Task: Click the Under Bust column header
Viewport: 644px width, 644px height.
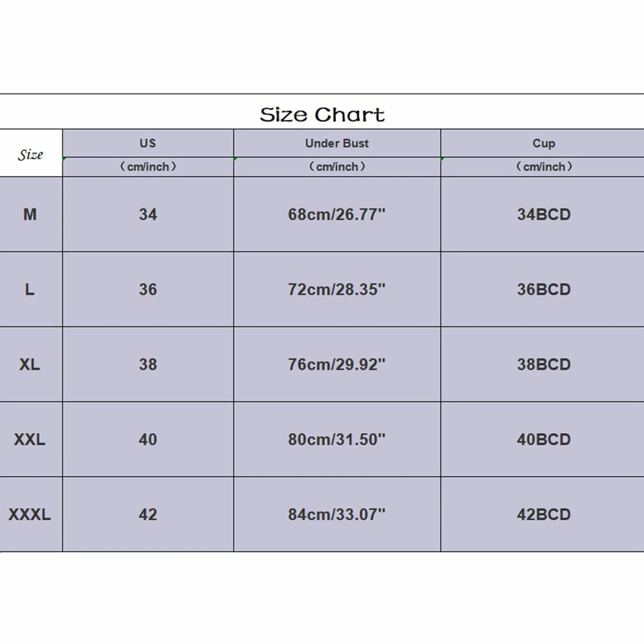Action: [x=337, y=143]
